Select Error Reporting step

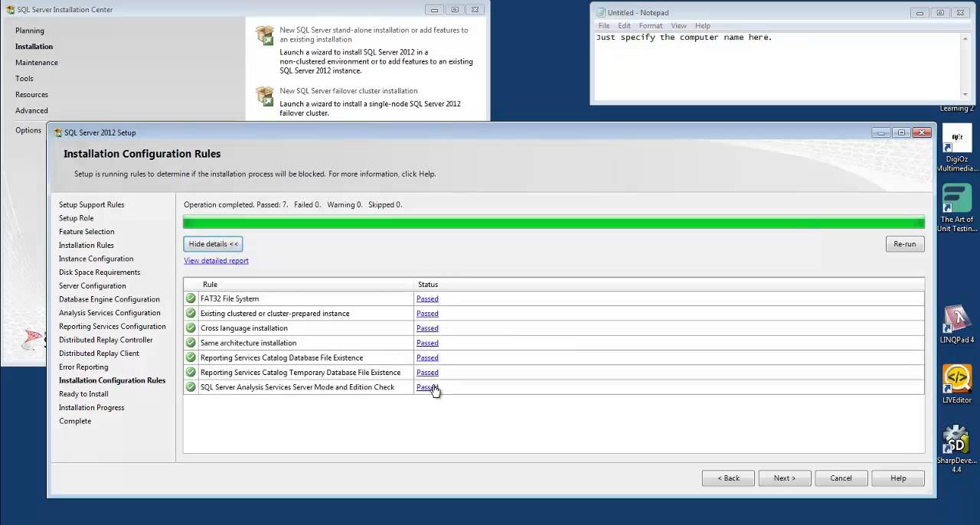point(83,367)
